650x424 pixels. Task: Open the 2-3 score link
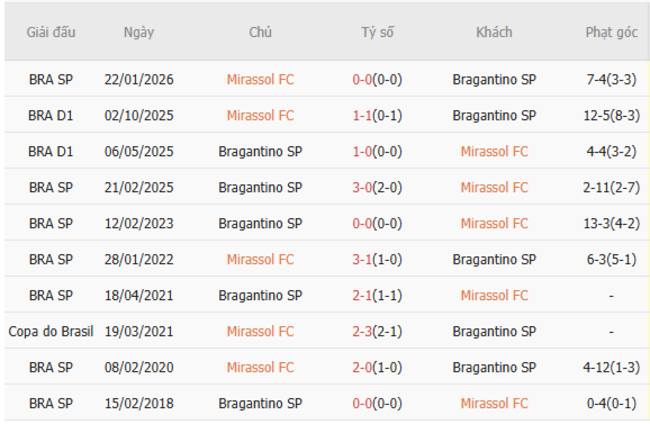click(x=363, y=331)
